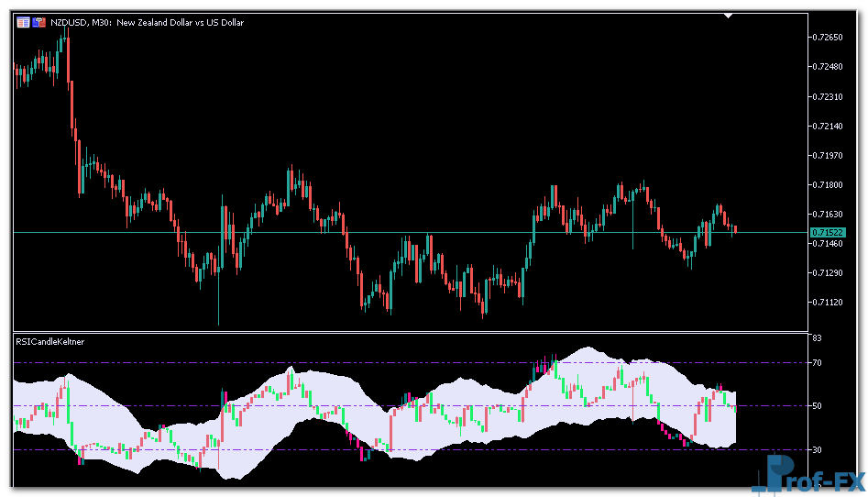Viewport: 868px width, 497px height.
Task: Click the 0.71970 price scale label
Action: [828, 155]
